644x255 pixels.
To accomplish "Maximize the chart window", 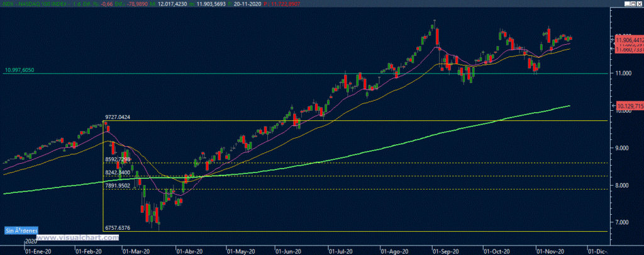I will 633,4.
